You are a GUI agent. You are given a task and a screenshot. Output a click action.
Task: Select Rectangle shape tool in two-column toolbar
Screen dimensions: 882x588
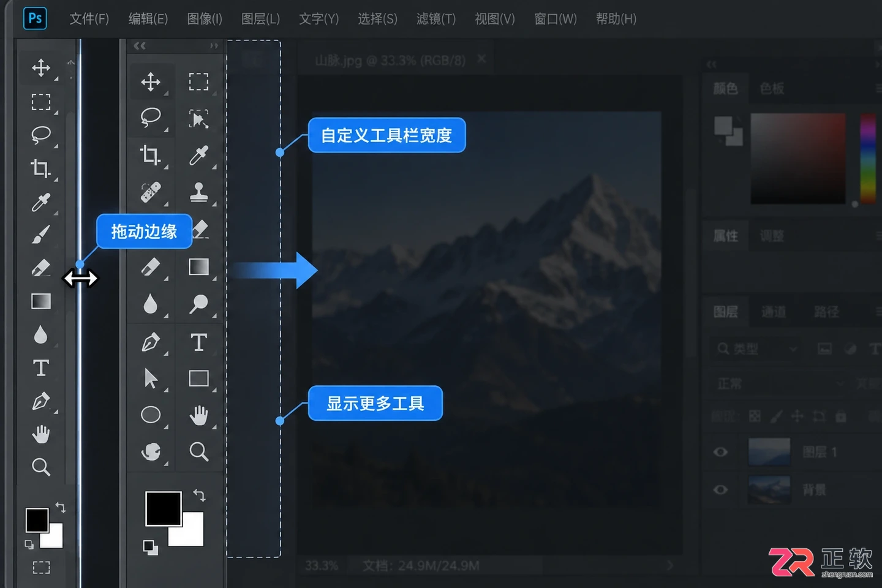coord(198,379)
